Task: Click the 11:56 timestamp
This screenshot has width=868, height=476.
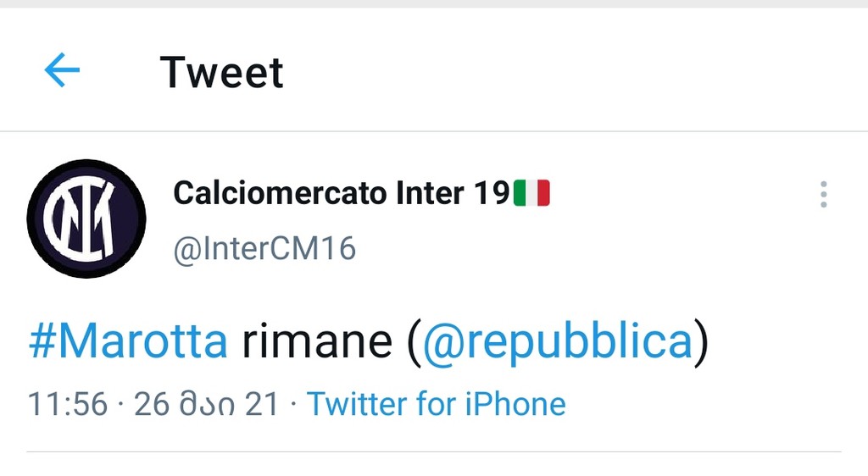Action: (68, 403)
